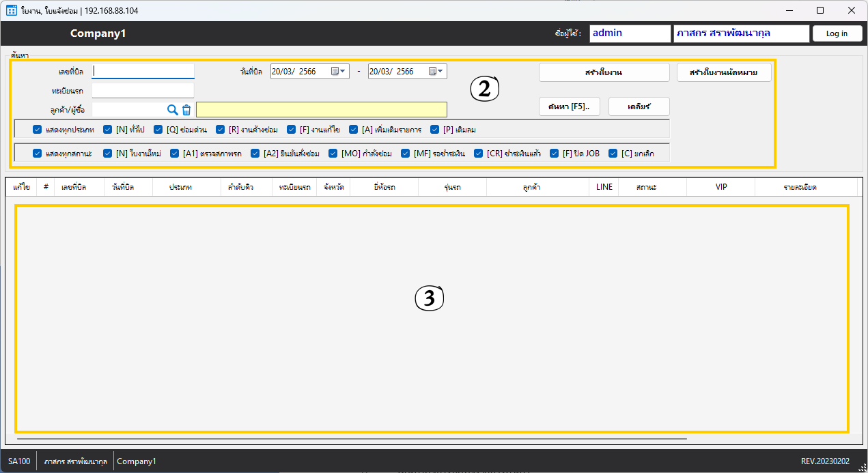
Task: Click the customer search magnifier icon
Action: pos(172,110)
